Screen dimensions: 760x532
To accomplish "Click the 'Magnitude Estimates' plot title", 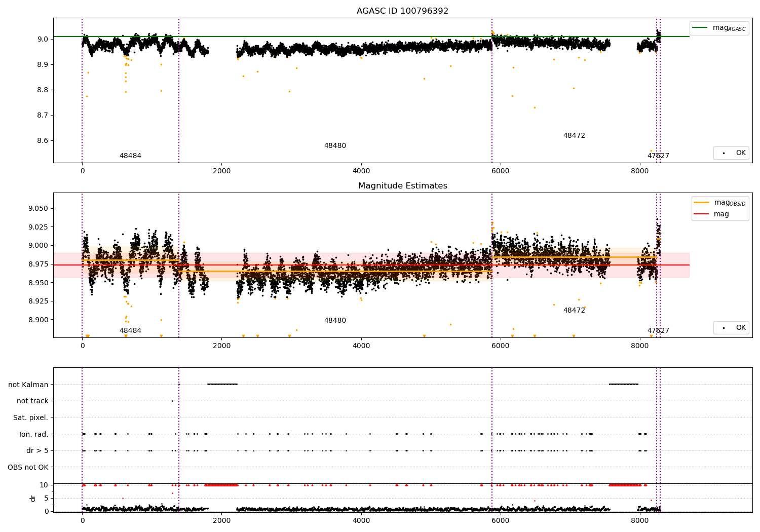I will [x=403, y=186].
